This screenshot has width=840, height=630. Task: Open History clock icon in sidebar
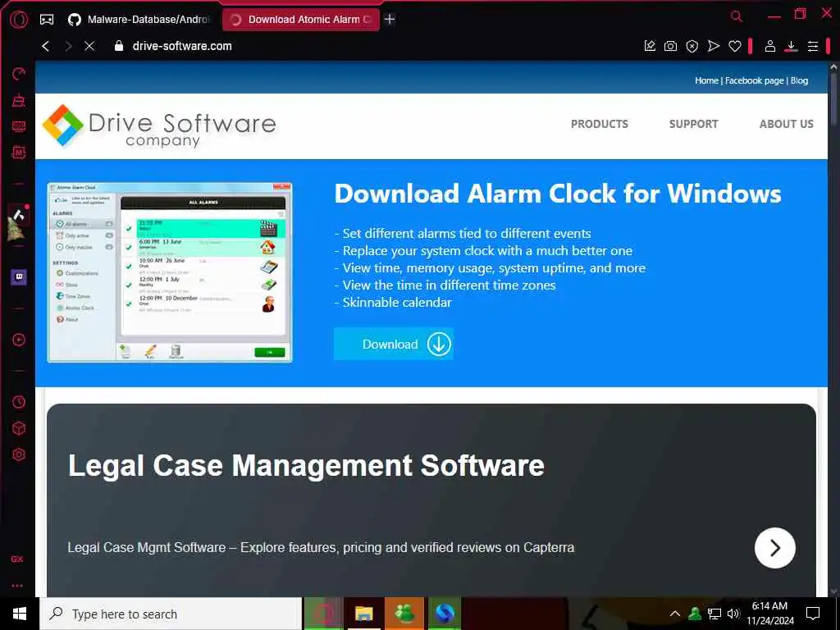[x=19, y=402]
